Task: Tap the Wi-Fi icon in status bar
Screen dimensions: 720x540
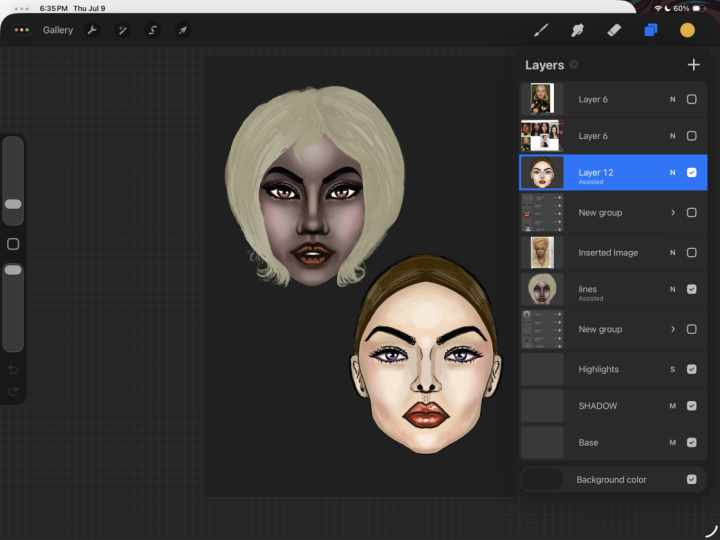Action: [x=658, y=8]
